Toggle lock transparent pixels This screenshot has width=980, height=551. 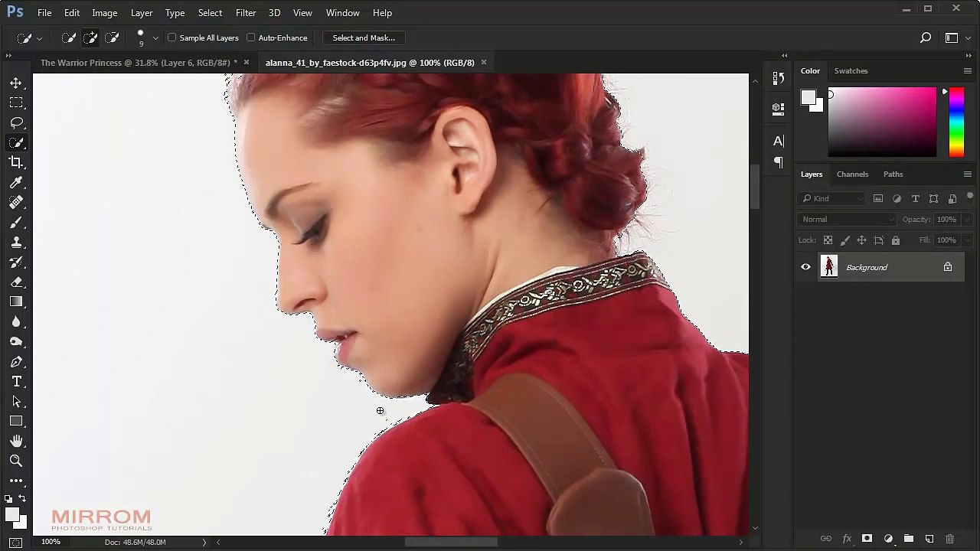tap(828, 240)
